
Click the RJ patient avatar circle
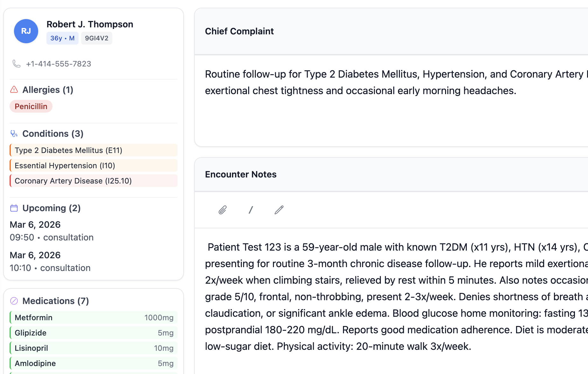point(26,31)
